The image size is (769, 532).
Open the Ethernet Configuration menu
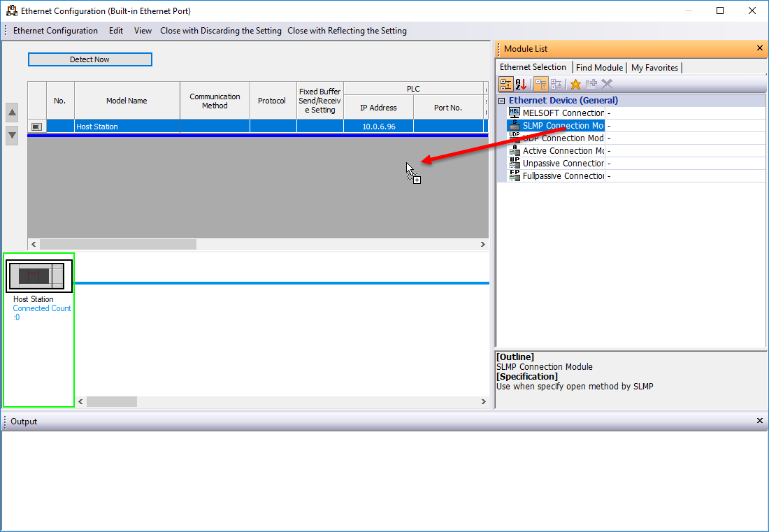(55, 31)
